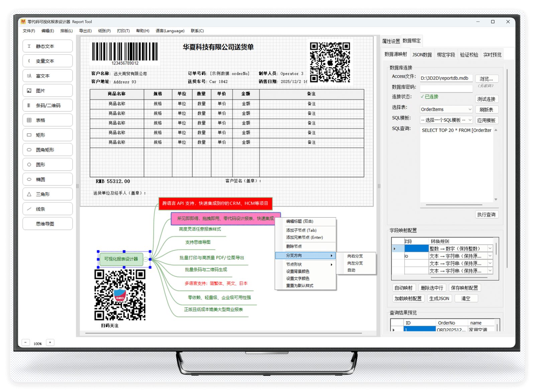Pick the rich text (富文本) tool

tap(47, 76)
